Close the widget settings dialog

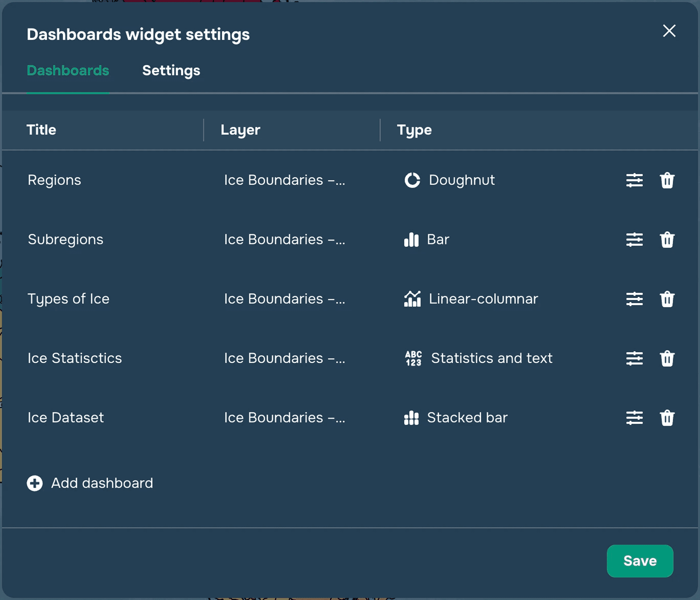669,31
